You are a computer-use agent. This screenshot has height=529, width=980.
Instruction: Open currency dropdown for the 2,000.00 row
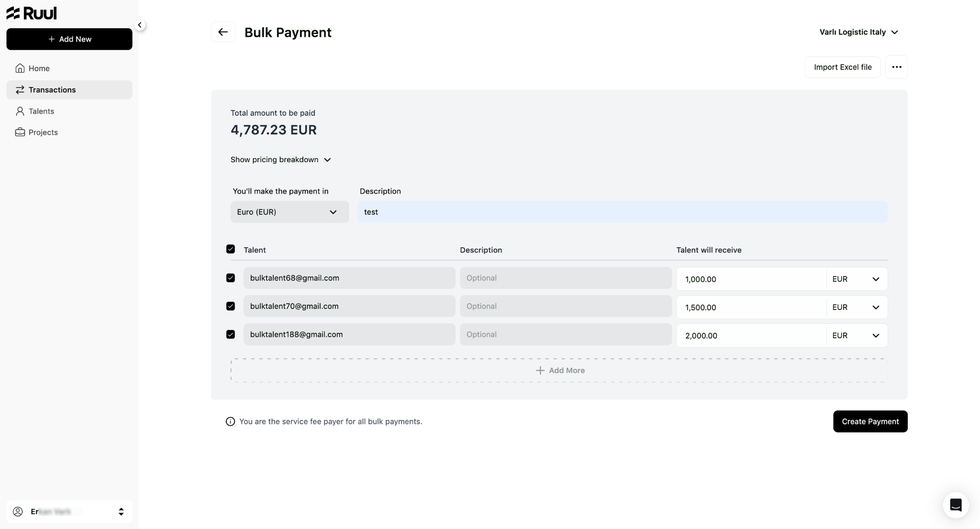pyautogui.click(x=857, y=336)
